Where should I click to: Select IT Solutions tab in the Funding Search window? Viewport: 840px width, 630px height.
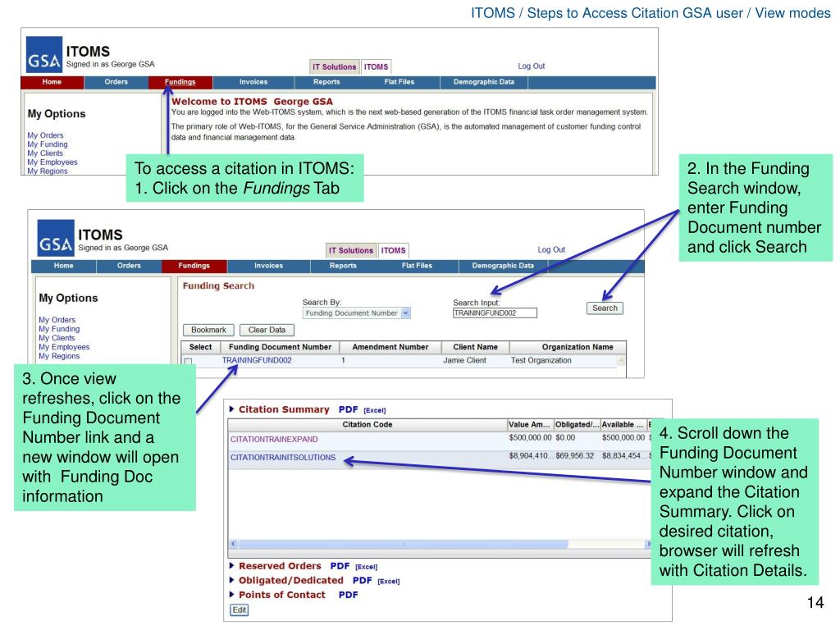pyautogui.click(x=351, y=251)
